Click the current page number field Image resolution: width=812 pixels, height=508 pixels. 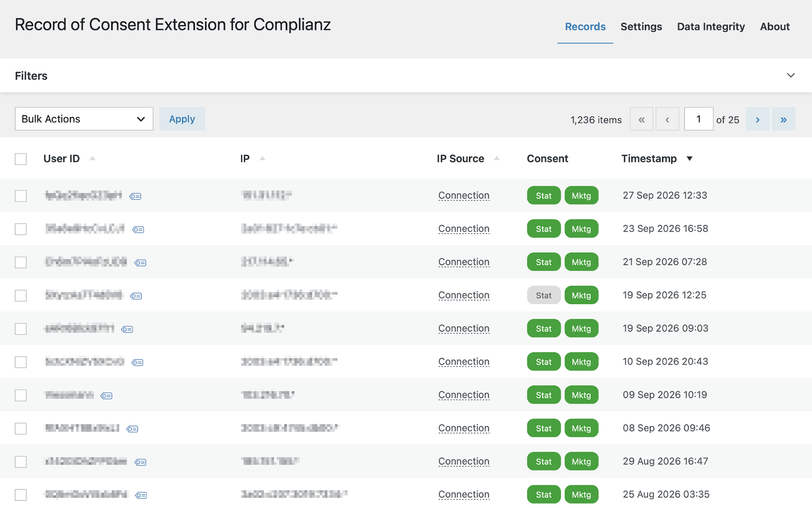(x=699, y=119)
